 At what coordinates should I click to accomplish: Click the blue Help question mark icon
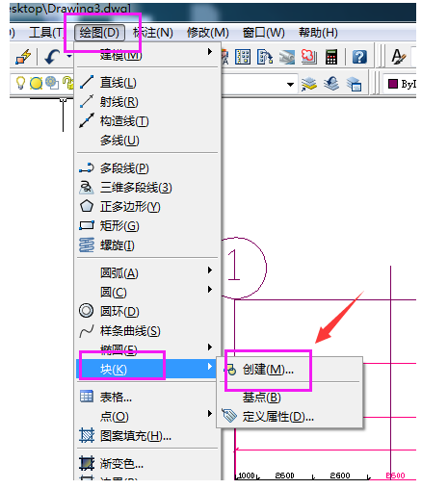(x=359, y=57)
